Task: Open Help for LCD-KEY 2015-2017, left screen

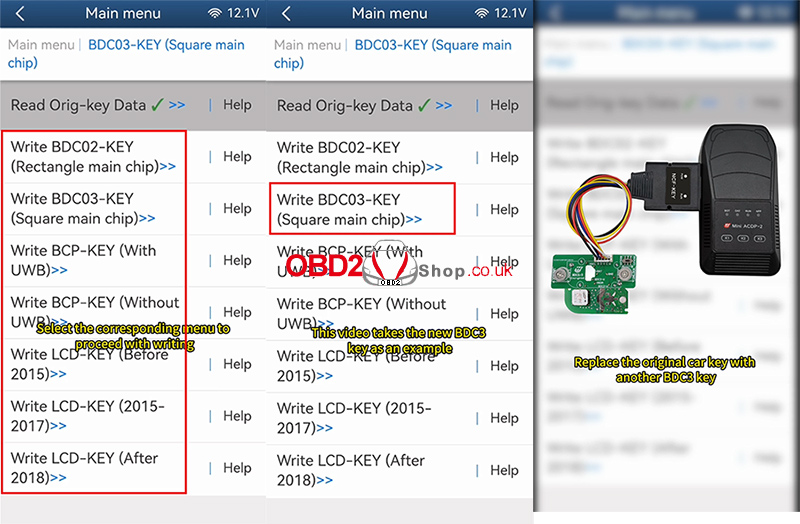Action: (x=237, y=416)
